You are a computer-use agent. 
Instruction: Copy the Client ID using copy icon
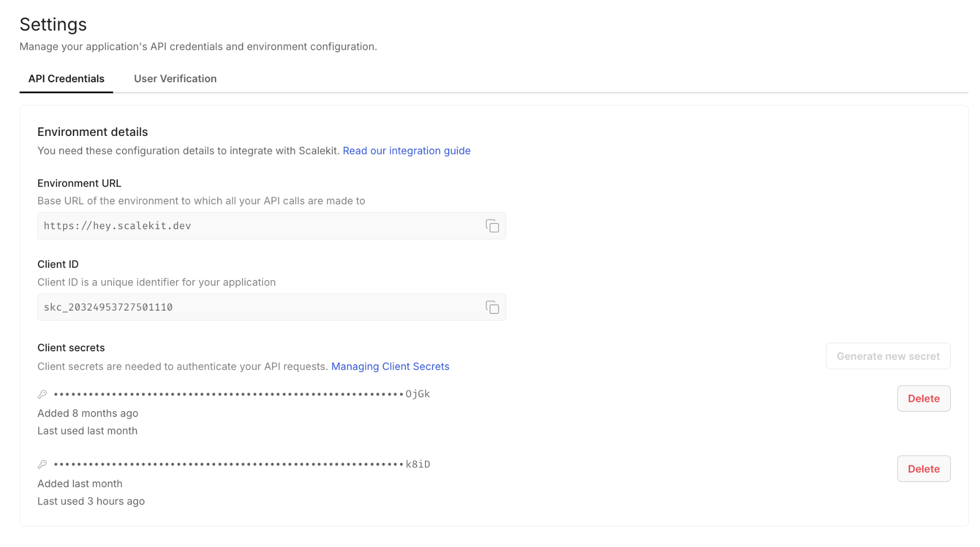[x=492, y=307]
